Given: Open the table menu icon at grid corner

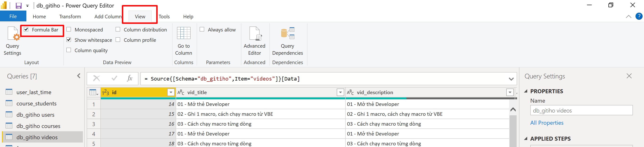Looking at the screenshot, I should [94, 93].
